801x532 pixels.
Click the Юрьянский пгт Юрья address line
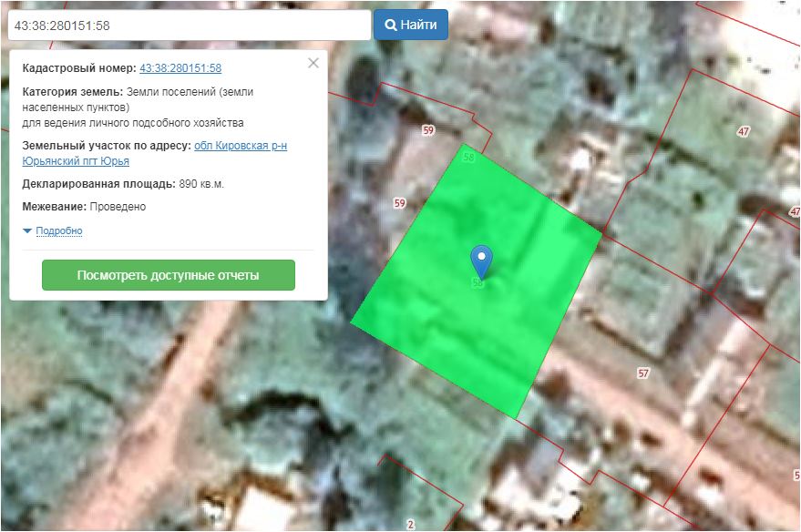point(76,161)
